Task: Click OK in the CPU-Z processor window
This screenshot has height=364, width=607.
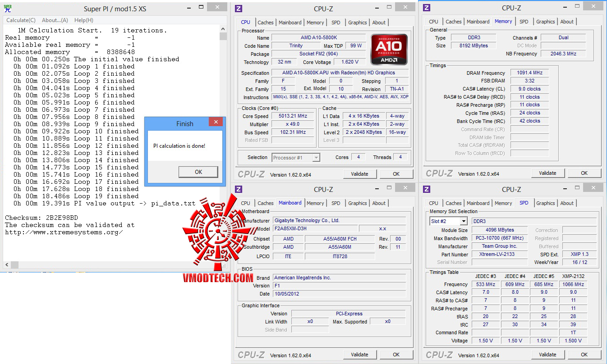Action: click(396, 174)
